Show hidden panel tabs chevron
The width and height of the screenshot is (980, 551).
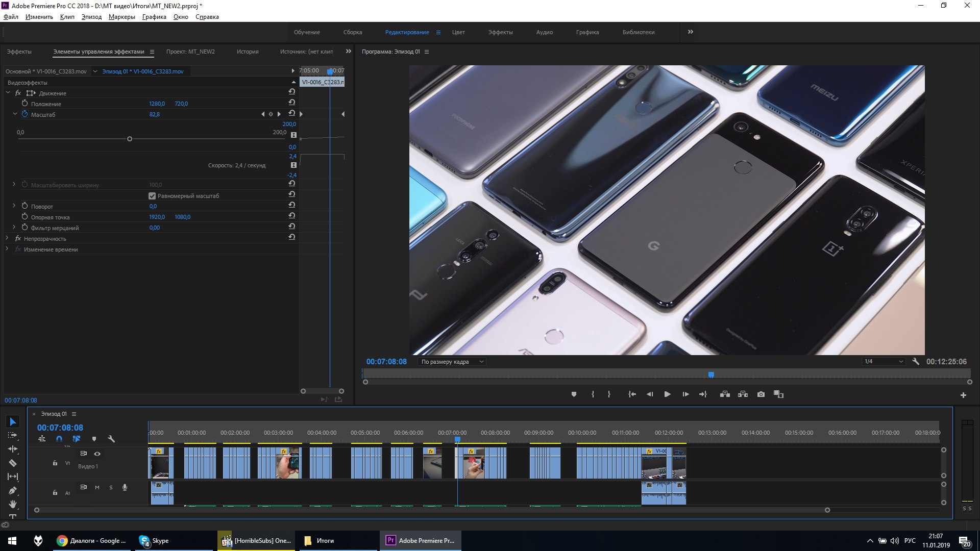pyautogui.click(x=348, y=51)
